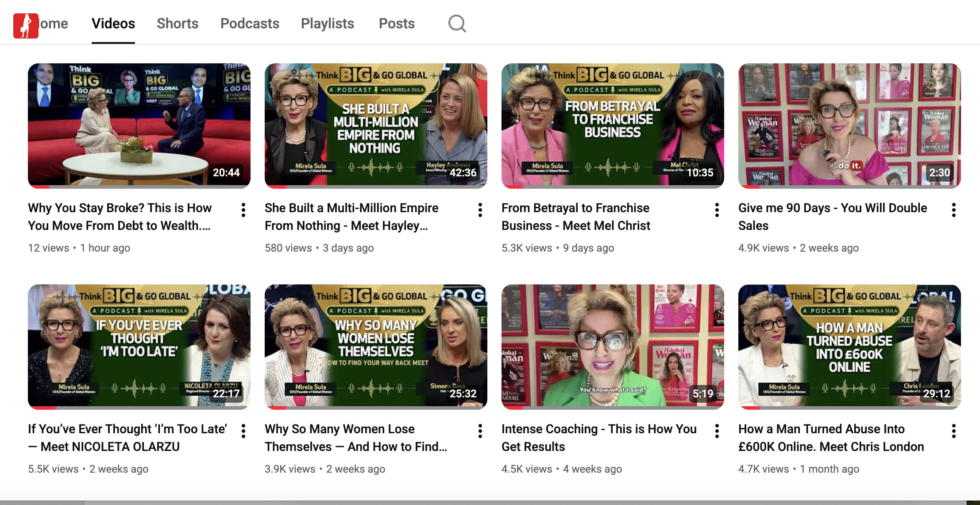The height and width of the screenshot is (505, 980).
Task: Open more actions for 'From Betrayal to Franchise Business'
Action: [717, 210]
